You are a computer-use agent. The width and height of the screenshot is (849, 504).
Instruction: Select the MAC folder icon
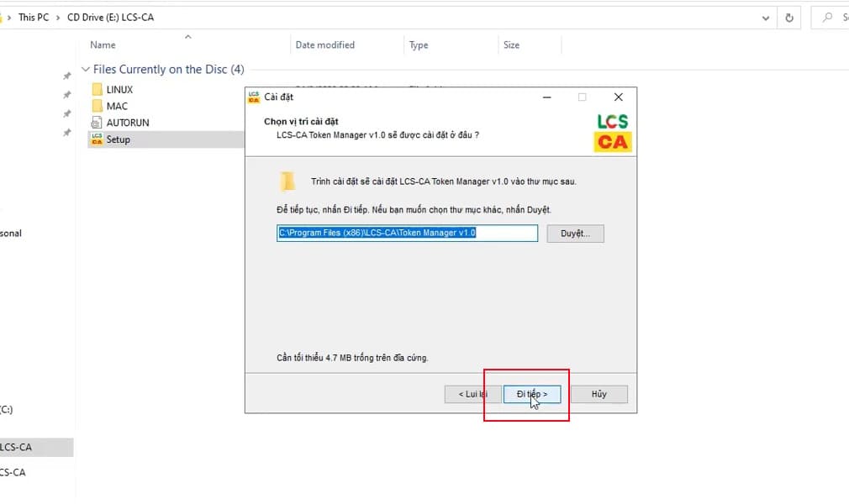tap(97, 107)
